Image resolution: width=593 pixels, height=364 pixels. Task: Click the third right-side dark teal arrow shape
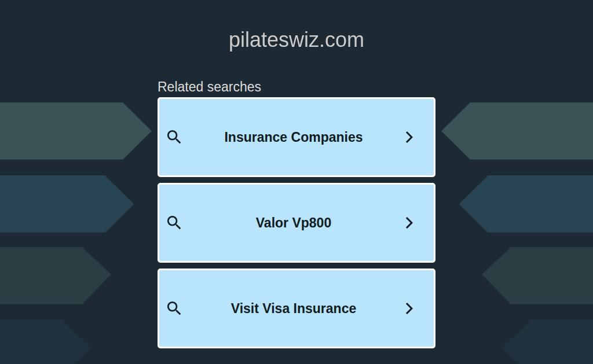pyautogui.click(x=544, y=275)
